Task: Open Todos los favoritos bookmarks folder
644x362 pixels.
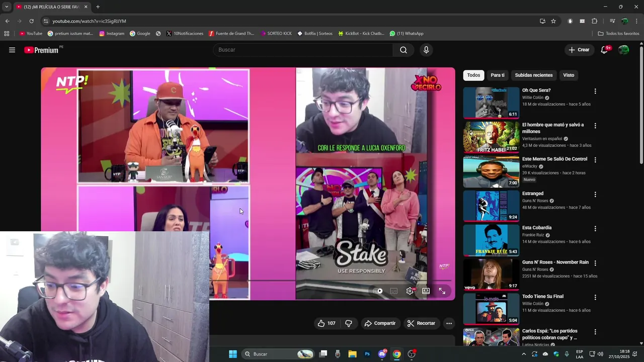Action: pos(618,34)
